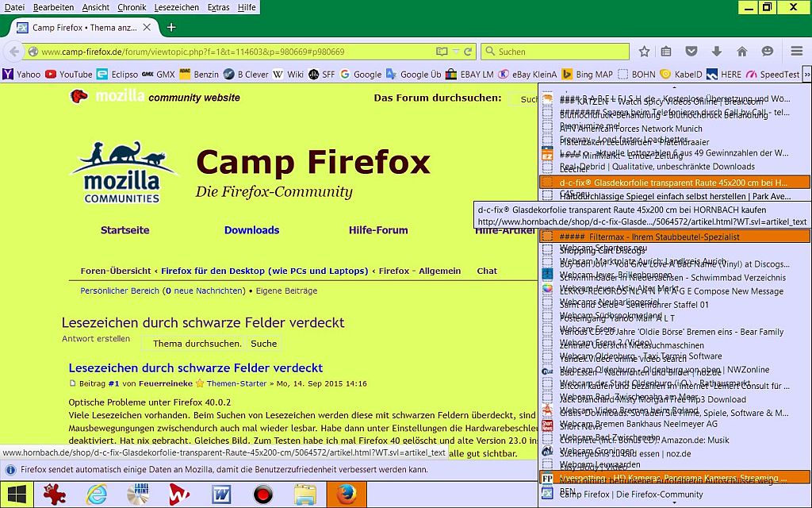The width and height of the screenshot is (812, 508).
Task: Open Eigene Beiträge link
Action: coord(286,291)
